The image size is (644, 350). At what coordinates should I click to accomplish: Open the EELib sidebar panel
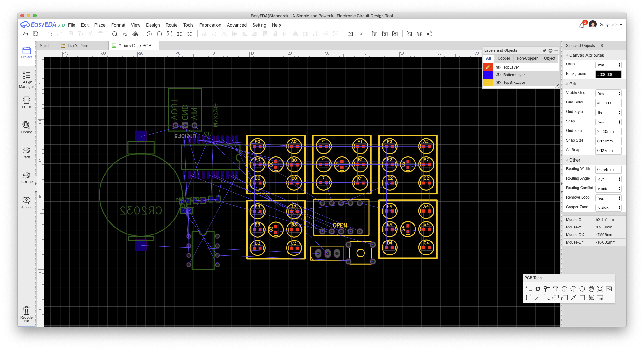[x=26, y=102]
